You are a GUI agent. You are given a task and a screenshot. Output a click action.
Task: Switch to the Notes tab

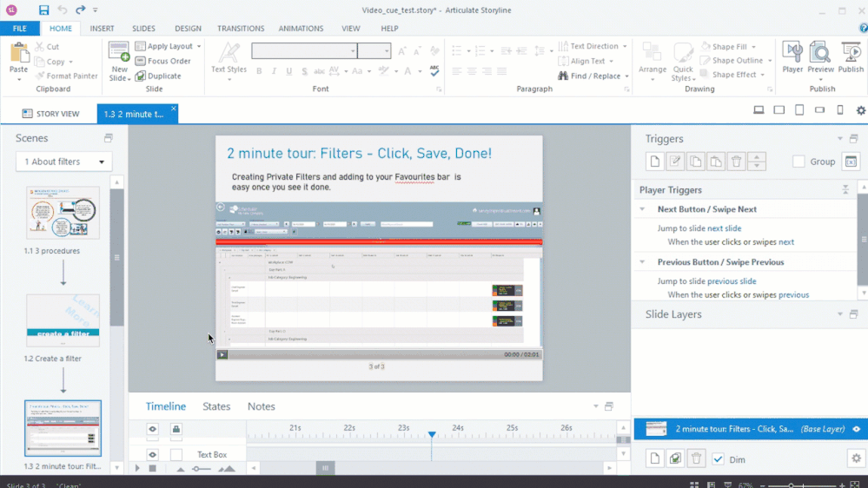[x=262, y=406]
